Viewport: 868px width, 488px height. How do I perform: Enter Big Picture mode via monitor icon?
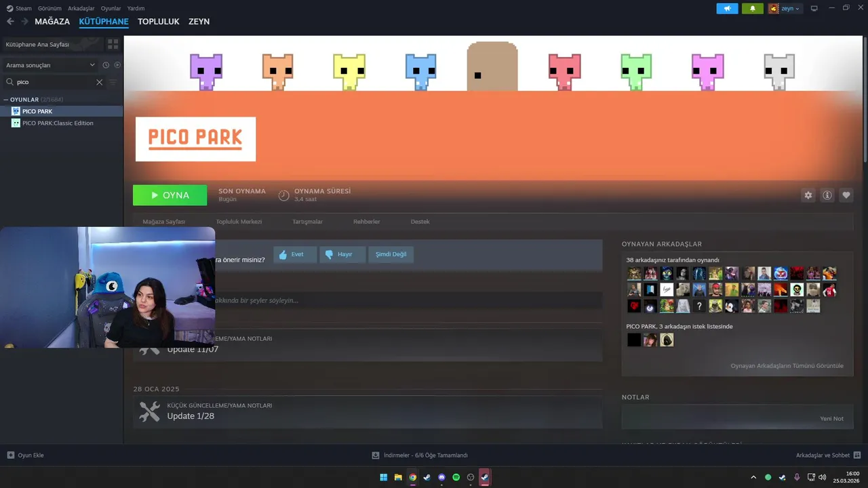tap(814, 8)
